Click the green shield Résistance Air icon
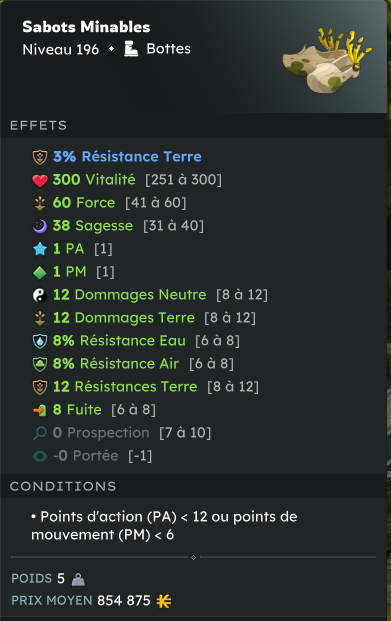Viewport: 391px width, 621px height. [40, 364]
